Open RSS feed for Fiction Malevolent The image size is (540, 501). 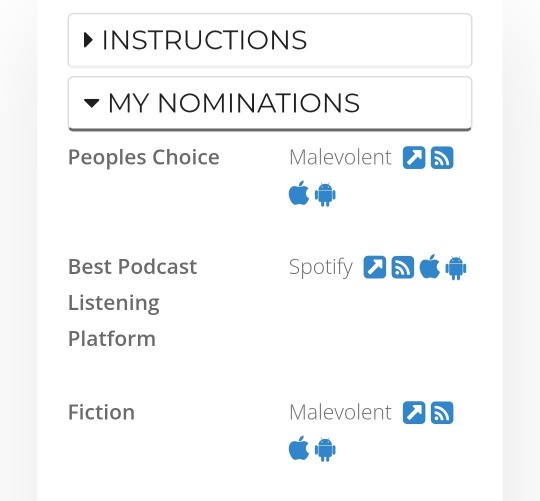[x=442, y=413]
